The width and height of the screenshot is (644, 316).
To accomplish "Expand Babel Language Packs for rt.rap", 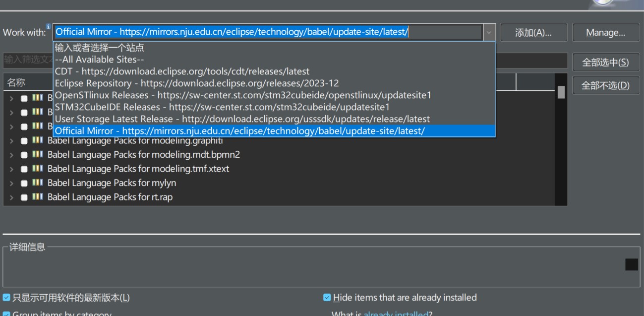I will 11,197.
